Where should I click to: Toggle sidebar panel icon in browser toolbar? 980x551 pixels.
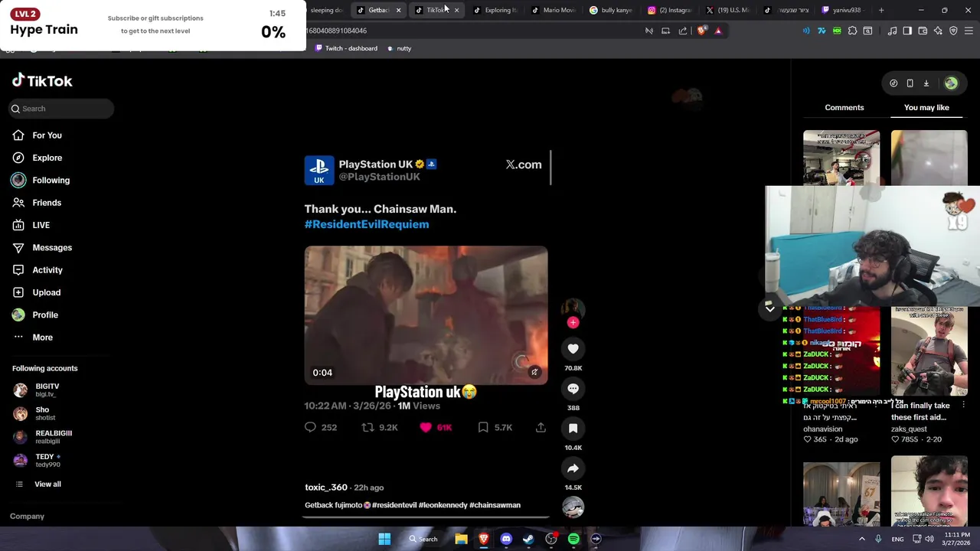point(907,31)
